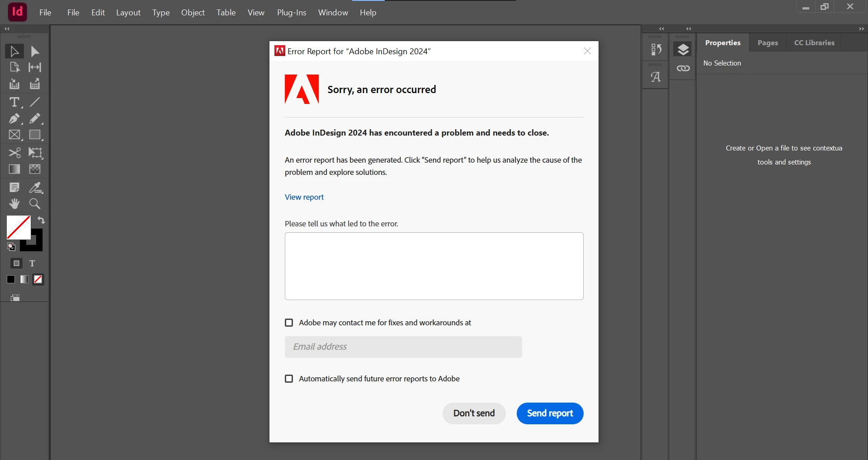868x460 pixels.
Task: Open the Type menu
Action: 161,13
